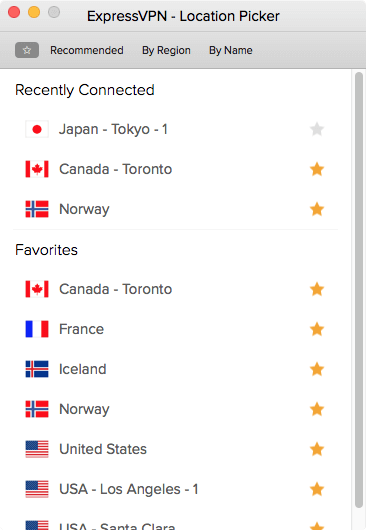Toggle star for USA - Los Angeles - 1
366x530 pixels.
pos(317,489)
